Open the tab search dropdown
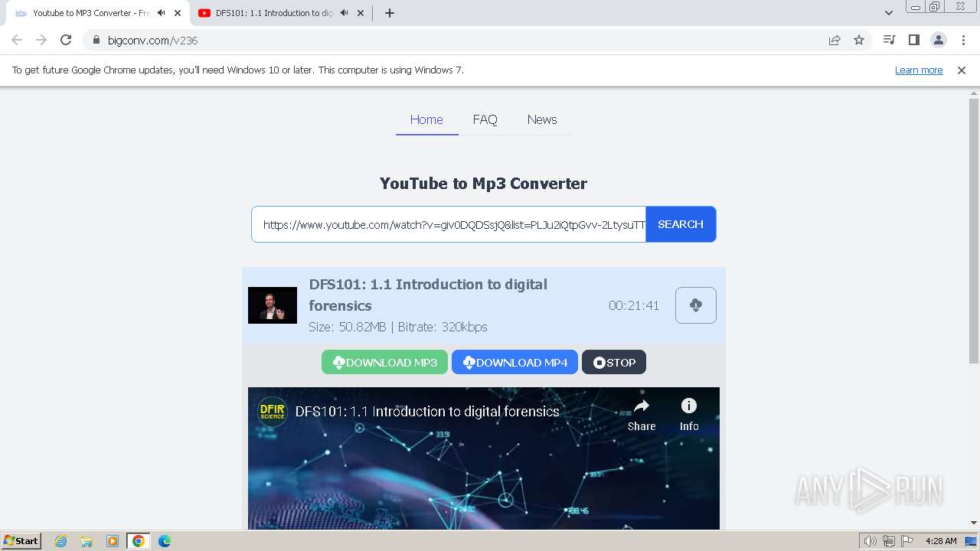 (x=888, y=13)
